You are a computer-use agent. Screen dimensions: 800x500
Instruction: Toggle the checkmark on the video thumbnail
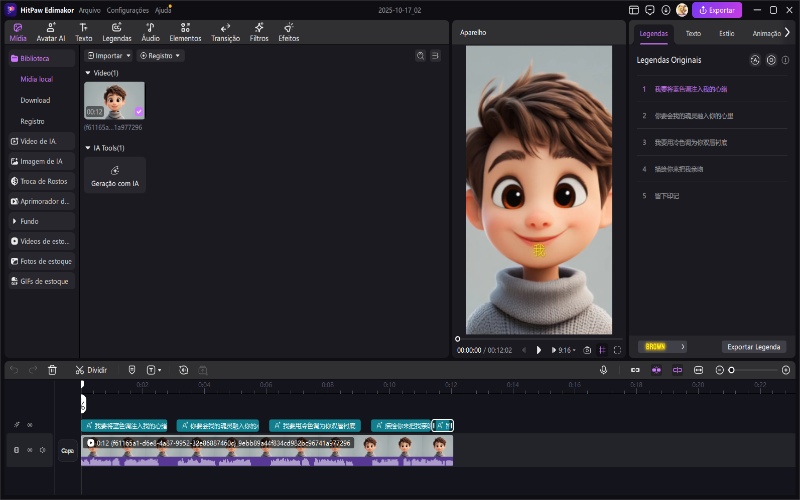click(x=139, y=112)
